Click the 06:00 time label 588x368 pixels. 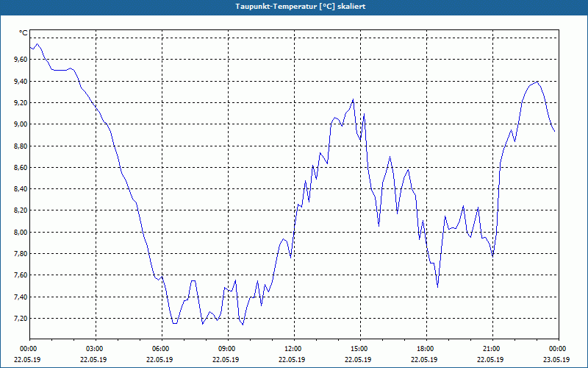coord(162,349)
